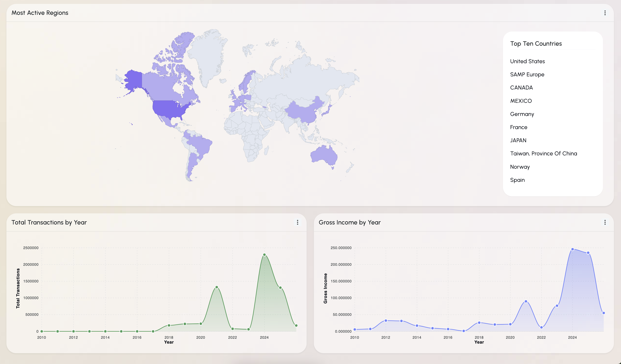Select Norway in top countries list

[x=520, y=167]
